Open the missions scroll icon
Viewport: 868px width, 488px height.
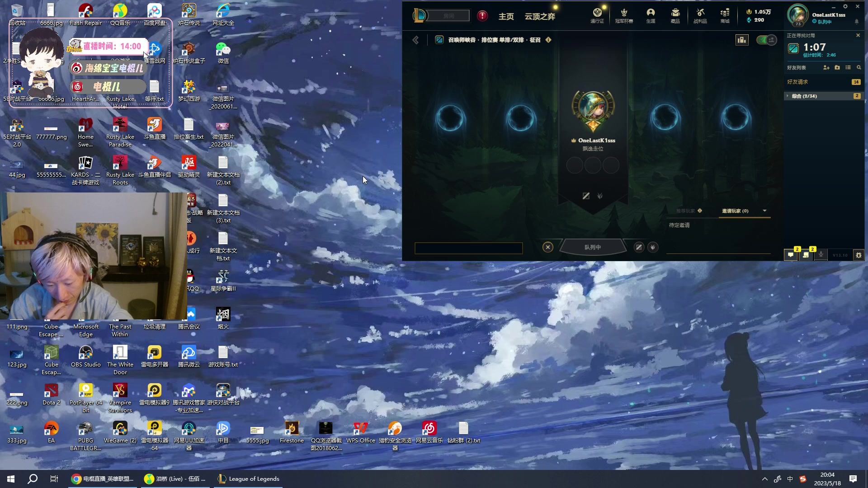[806, 255]
